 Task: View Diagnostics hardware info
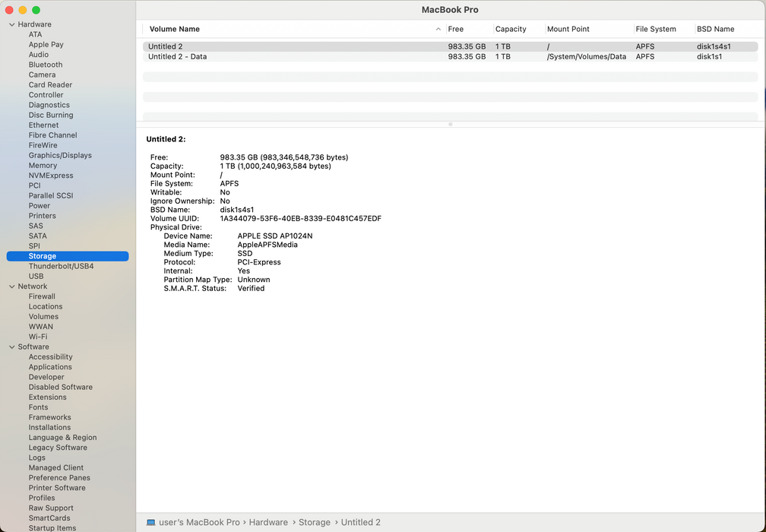click(49, 105)
